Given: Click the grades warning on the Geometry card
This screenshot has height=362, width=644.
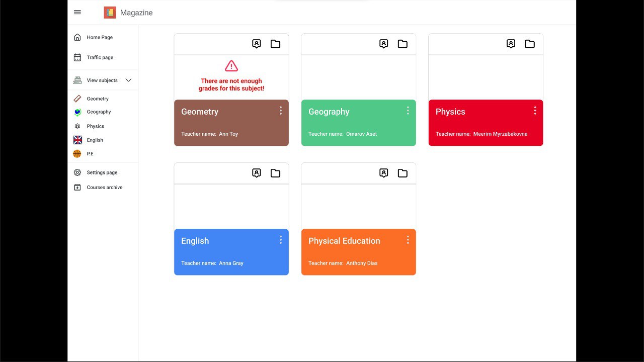Looking at the screenshot, I should (231, 75).
